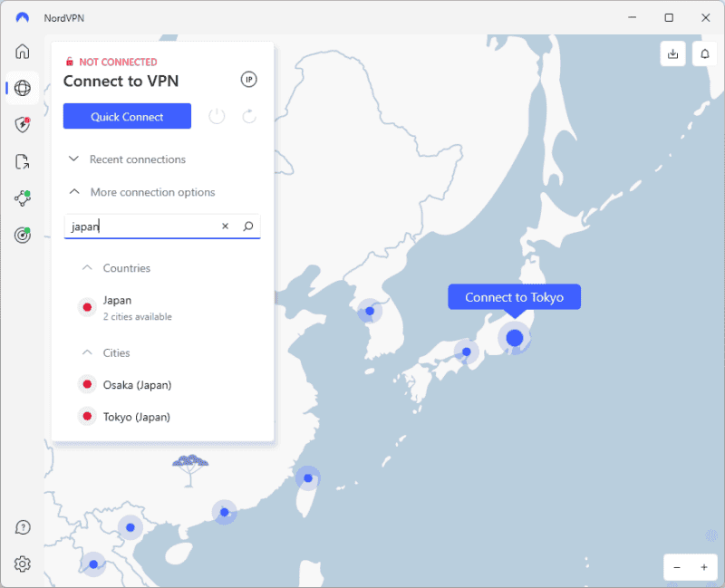This screenshot has width=725, height=588.
Task: Click the Vietnam server pin near Hanoi
Action: click(130, 527)
